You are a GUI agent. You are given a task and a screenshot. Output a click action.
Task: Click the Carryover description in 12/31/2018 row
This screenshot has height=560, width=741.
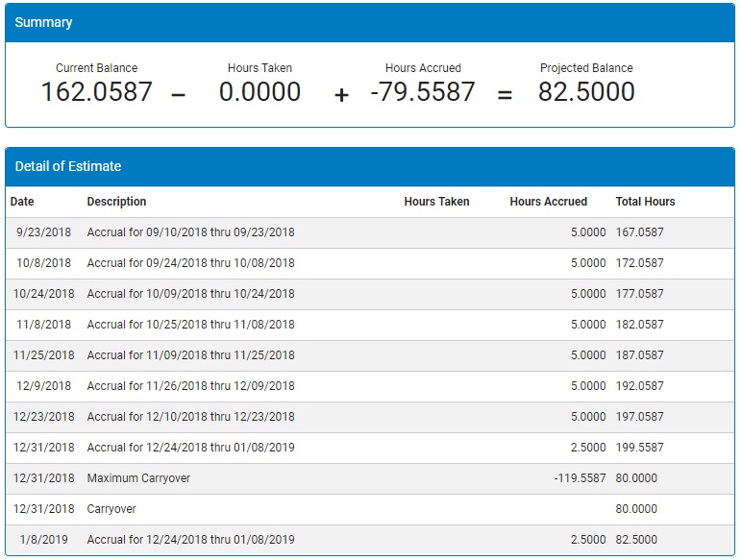(x=113, y=509)
